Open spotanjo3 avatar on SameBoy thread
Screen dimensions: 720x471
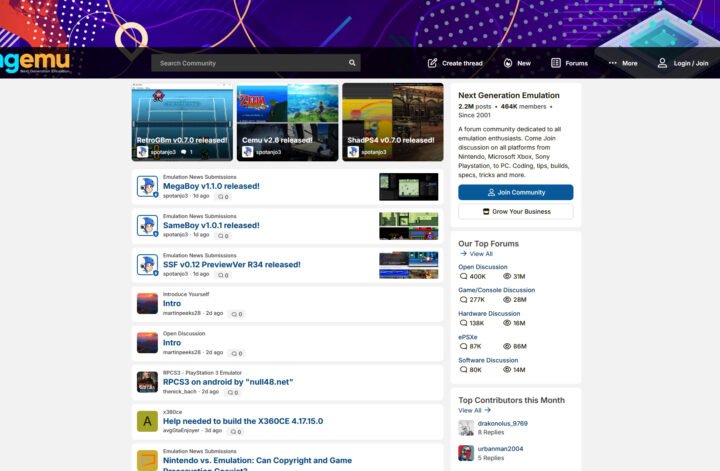coord(147,225)
